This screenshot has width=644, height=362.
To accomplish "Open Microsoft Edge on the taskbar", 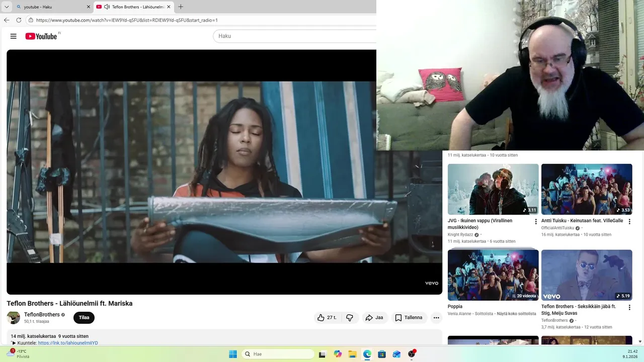I will pyautogui.click(x=367, y=354).
